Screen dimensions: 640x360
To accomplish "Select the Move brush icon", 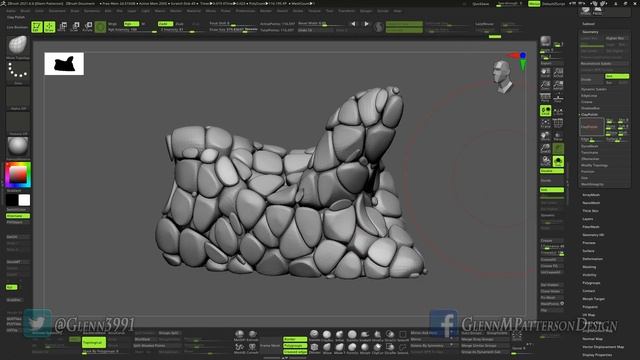I will 327,348.
